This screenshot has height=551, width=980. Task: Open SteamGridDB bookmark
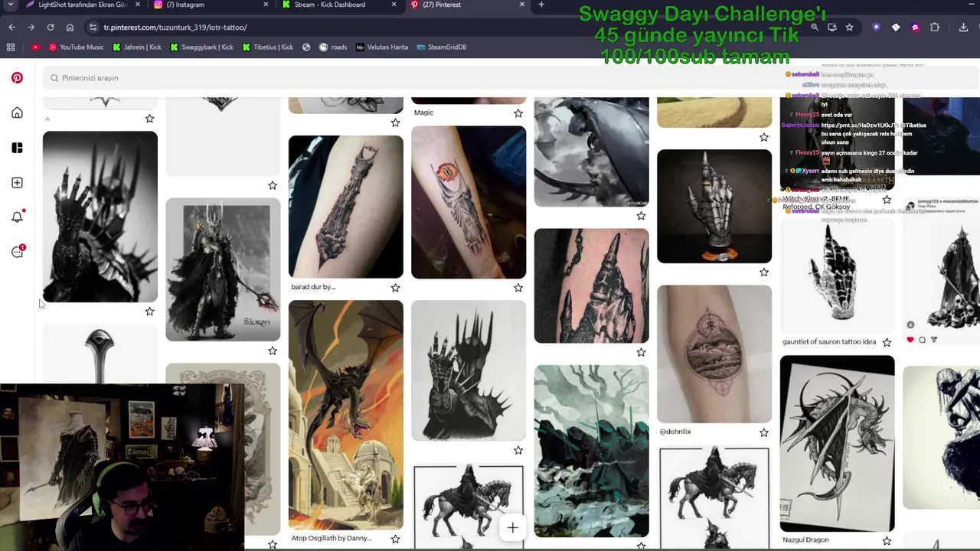[441, 47]
